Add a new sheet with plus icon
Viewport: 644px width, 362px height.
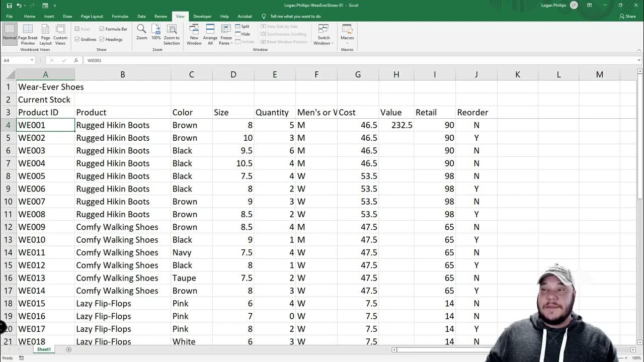[69, 349]
